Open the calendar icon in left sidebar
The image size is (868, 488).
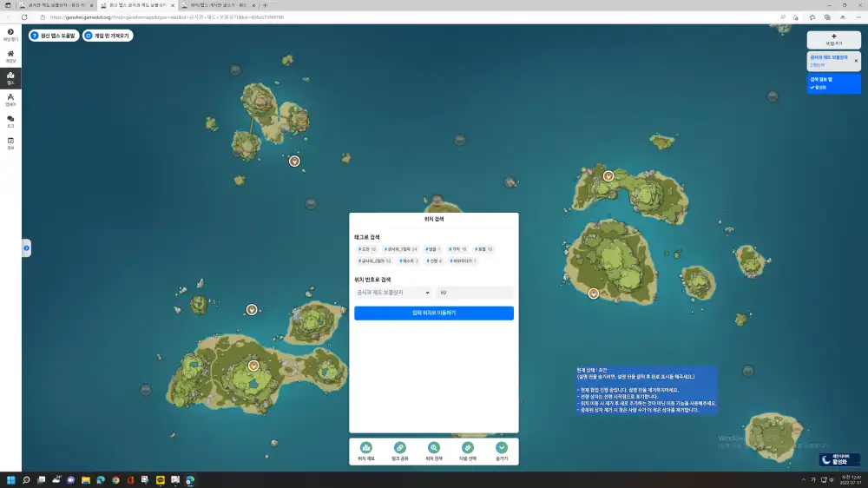tap(10, 142)
